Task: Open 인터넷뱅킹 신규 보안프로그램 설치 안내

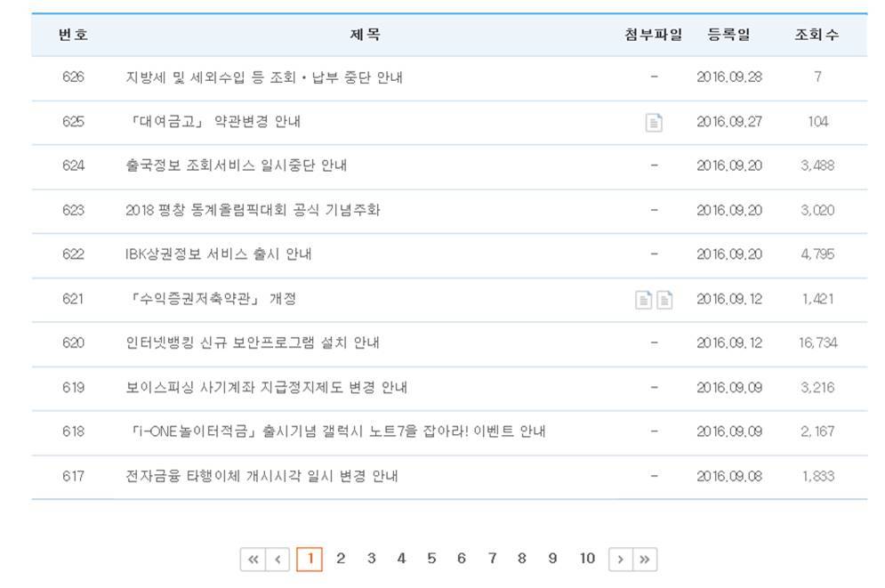Action: tap(253, 342)
